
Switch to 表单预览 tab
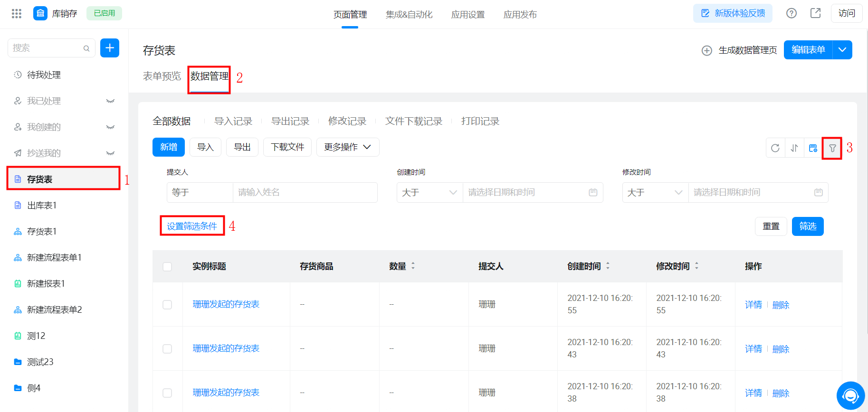[162, 76]
